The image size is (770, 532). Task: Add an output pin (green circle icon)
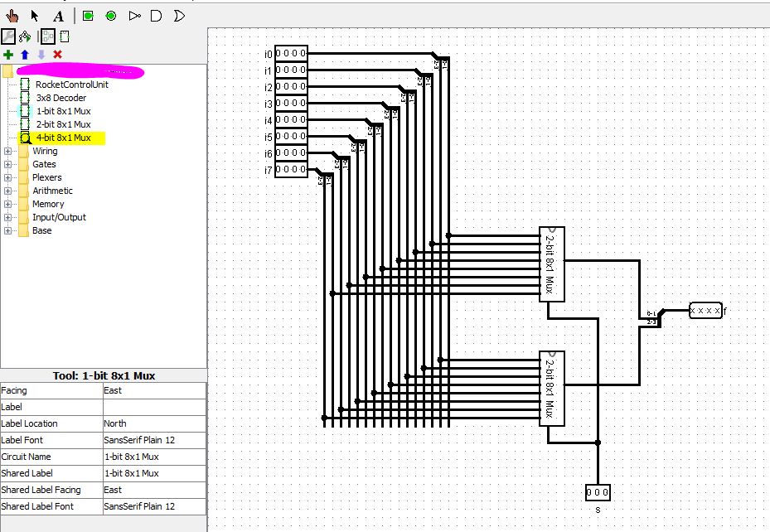pyautogui.click(x=111, y=17)
